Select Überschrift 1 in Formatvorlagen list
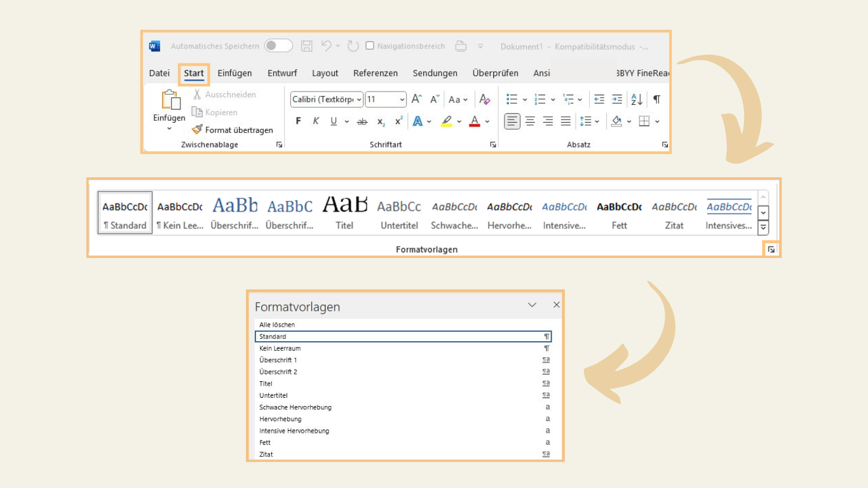This screenshot has width=868, height=488. click(x=278, y=360)
